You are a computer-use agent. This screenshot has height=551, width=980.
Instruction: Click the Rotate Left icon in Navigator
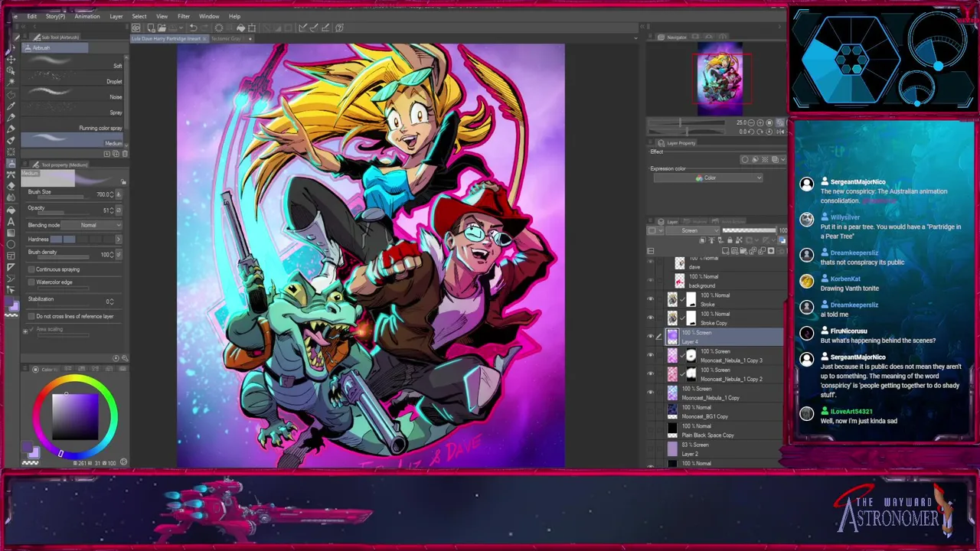tap(750, 132)
